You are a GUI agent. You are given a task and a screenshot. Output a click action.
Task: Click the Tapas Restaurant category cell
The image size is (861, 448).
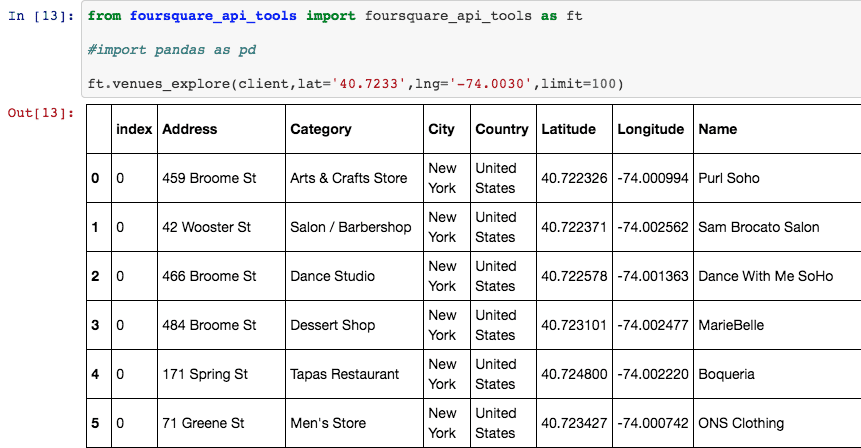[344, 374]
